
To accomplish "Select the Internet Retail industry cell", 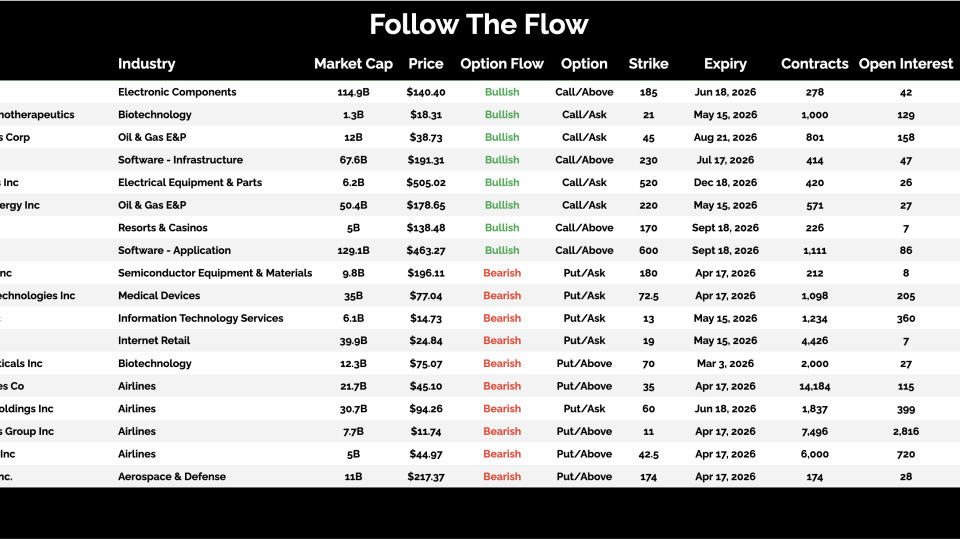I will 154,341.
